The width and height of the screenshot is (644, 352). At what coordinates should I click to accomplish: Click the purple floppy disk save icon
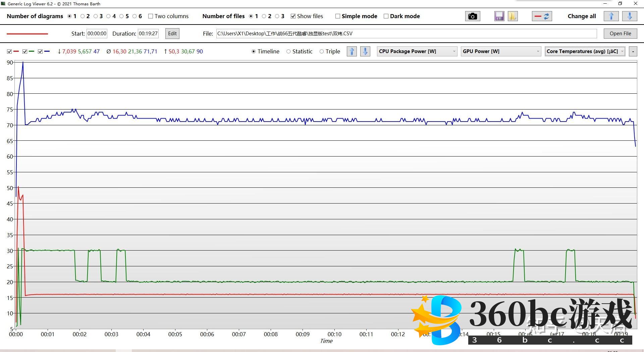coord(499,16)
